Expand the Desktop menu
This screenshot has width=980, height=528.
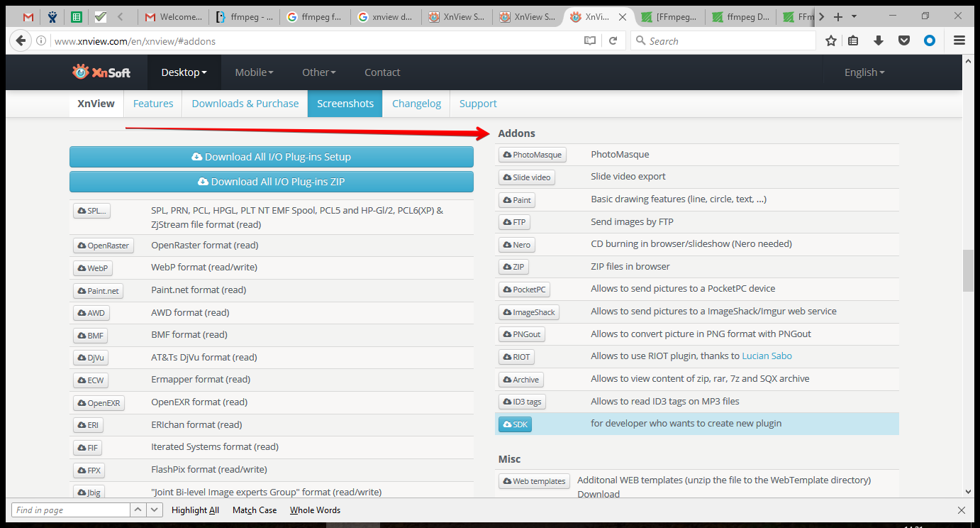(x=184, y=72)
